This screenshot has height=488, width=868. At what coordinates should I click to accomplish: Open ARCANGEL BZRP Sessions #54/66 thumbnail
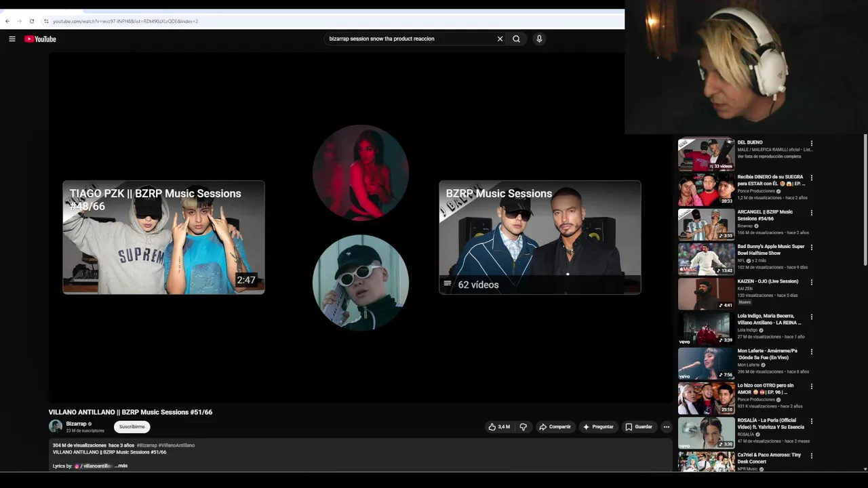coord(706,224)
